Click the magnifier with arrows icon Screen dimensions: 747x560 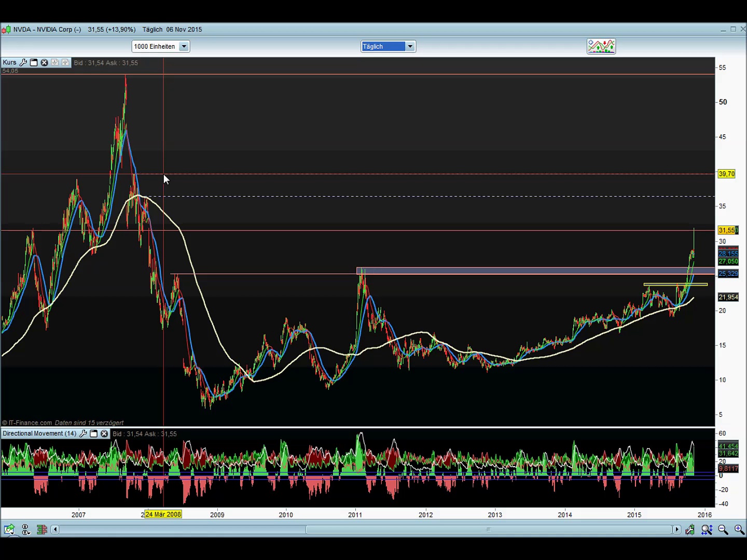tap(707, 529)
